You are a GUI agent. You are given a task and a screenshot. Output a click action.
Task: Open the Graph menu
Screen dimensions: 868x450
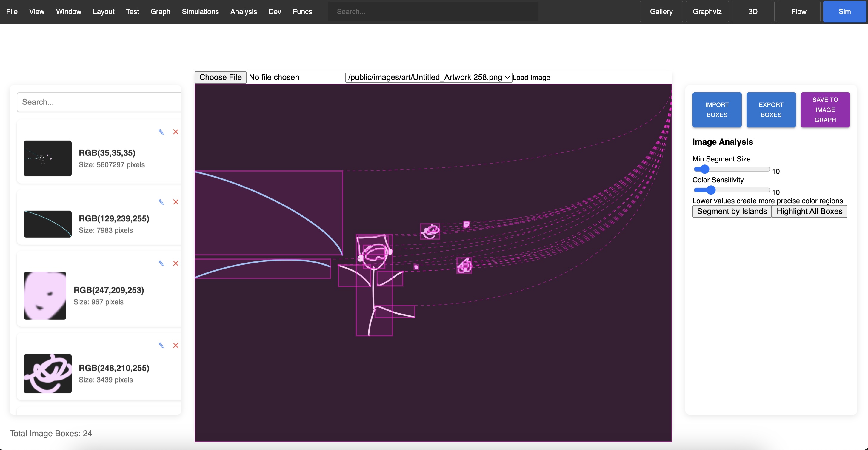tap(160, 11)
